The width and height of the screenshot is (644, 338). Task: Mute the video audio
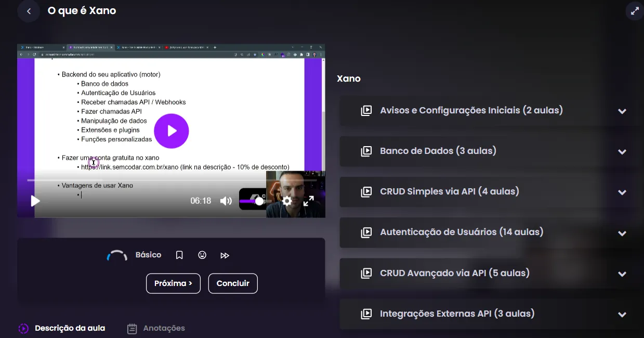(226, 201)
